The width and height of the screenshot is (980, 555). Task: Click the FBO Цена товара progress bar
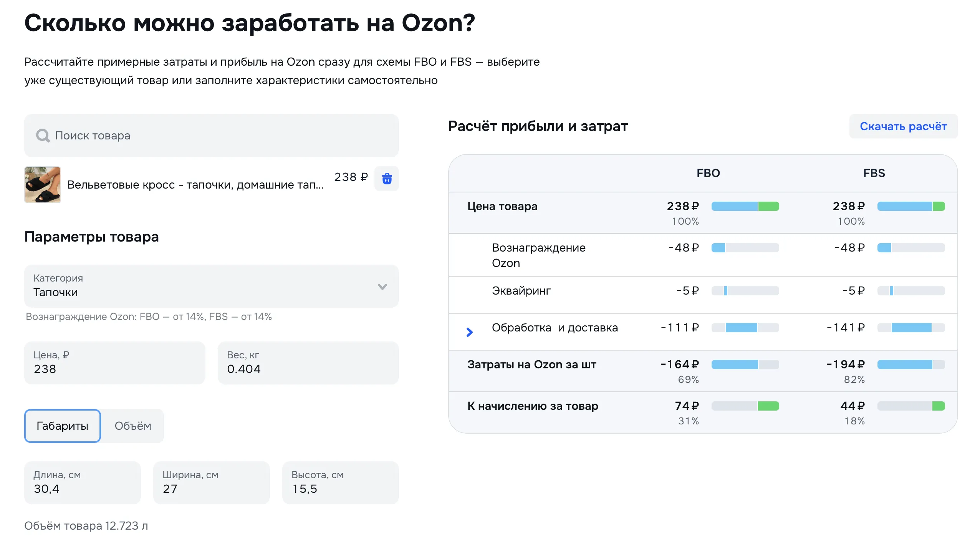tap(745, 206)
